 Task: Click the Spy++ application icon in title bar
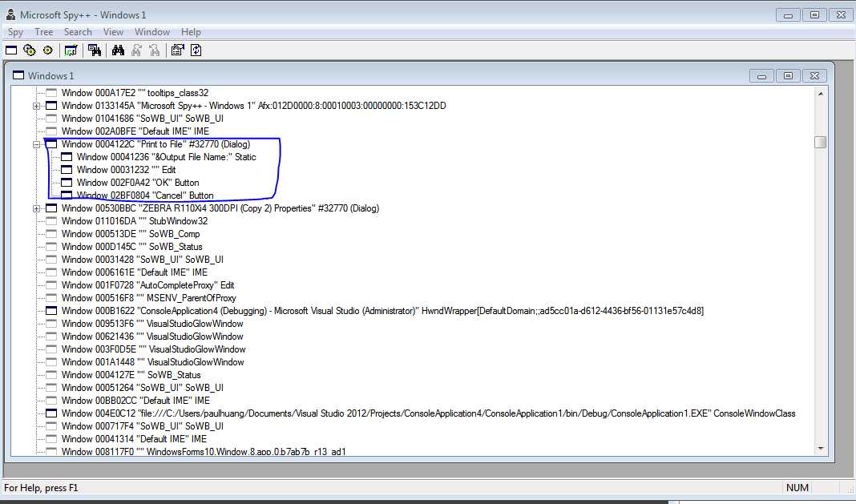coord(10,14)
